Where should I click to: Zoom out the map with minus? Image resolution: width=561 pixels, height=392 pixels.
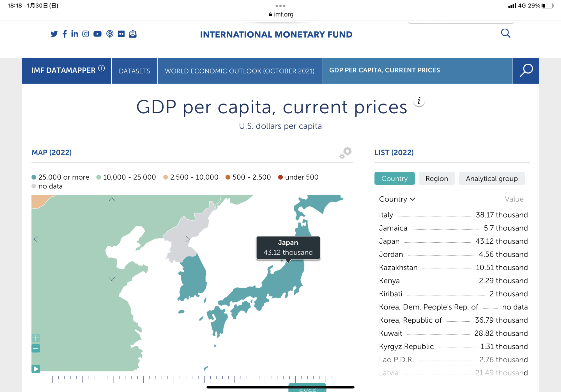click(36, 349)
